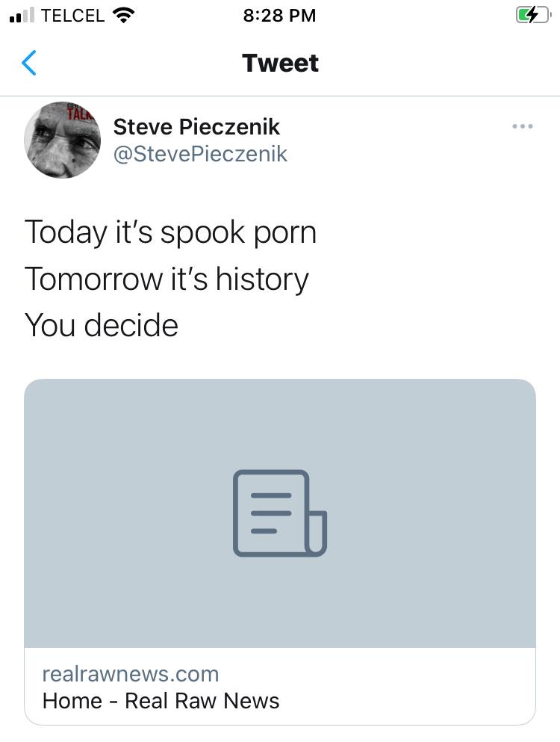Open the three-dot tweet options menu
Screen dimensions: 560x742
point(522,126)
